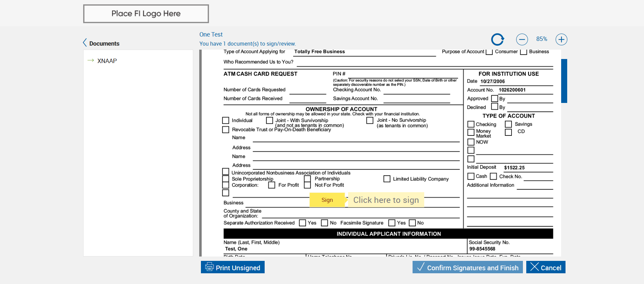
Task: Check the Business purpose box
Action: (x=524, y=52)
